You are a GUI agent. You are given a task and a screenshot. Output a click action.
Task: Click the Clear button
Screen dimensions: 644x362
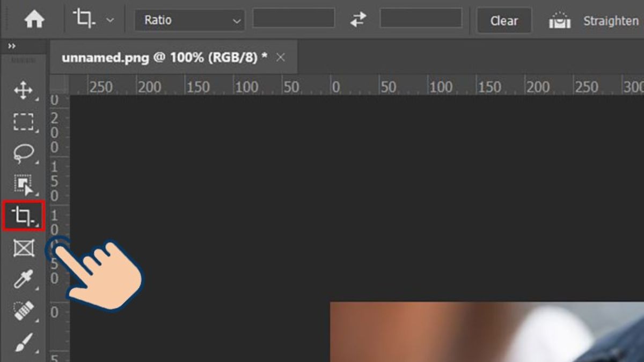click(x=504, y=20)
